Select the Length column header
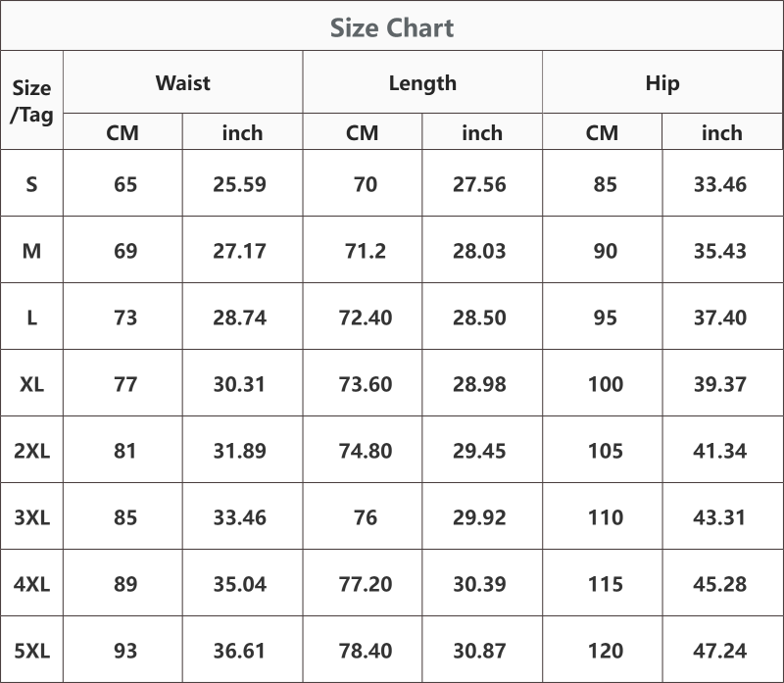Image resolution: width=784 pixels, height=683 pixels. pyautogui.click(x=422, y=83)
